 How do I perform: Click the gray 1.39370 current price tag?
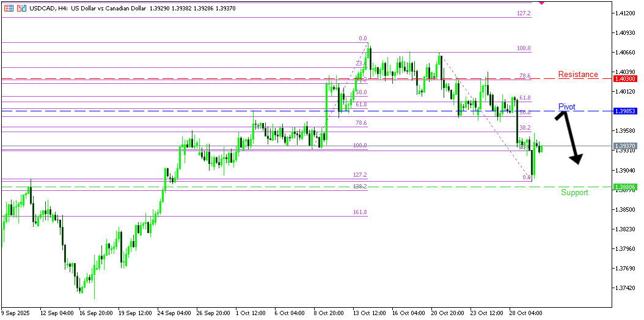coord(627,146)
